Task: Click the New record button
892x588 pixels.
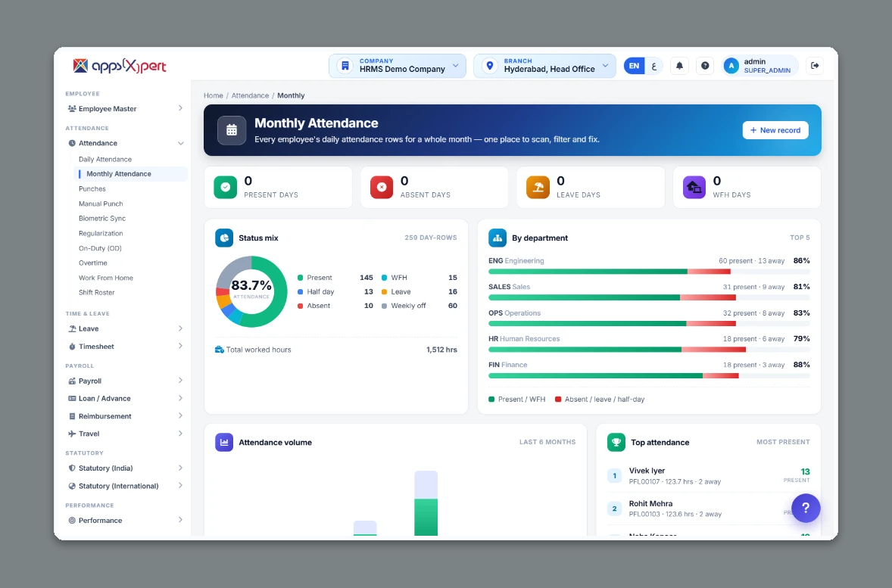Action: [x=775, y=130]
